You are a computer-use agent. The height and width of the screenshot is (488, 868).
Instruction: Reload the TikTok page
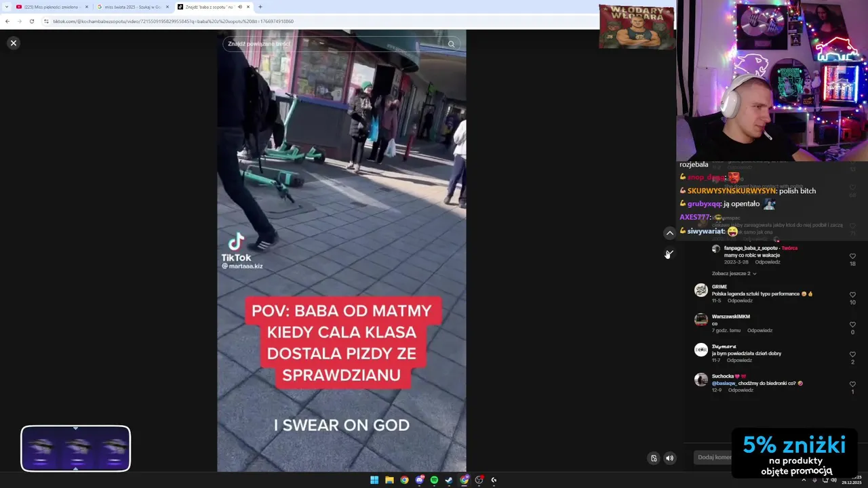coord(31,21)
